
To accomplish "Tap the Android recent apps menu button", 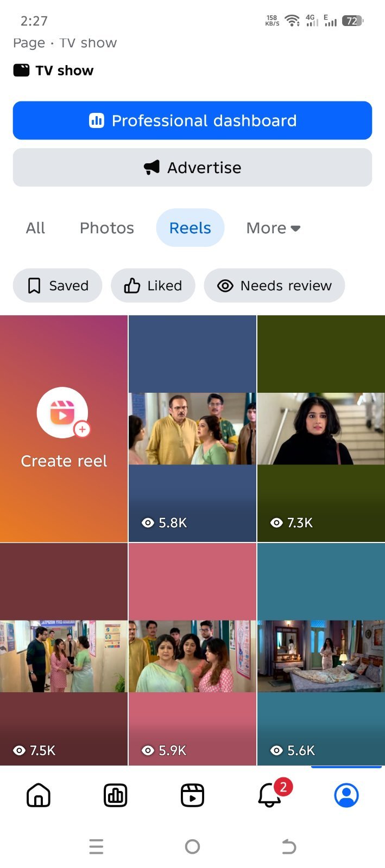I will 96,846.
